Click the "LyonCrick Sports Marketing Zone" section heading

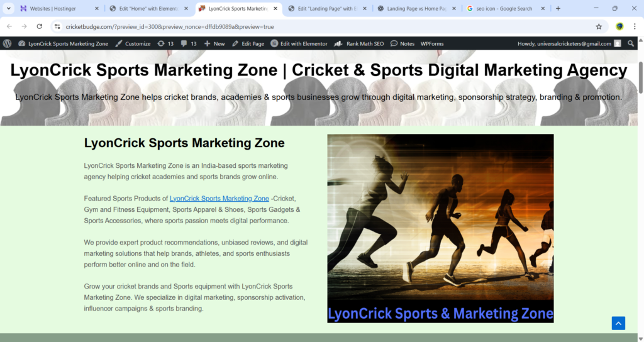click(x=184, y=143)
